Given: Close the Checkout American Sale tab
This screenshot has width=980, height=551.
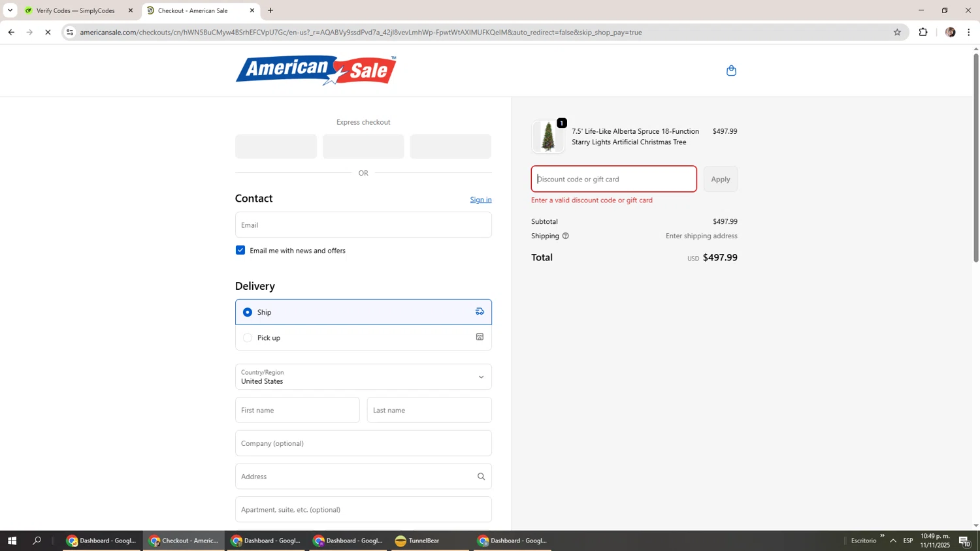Looking at the screenshot, I should coord(252,10).
